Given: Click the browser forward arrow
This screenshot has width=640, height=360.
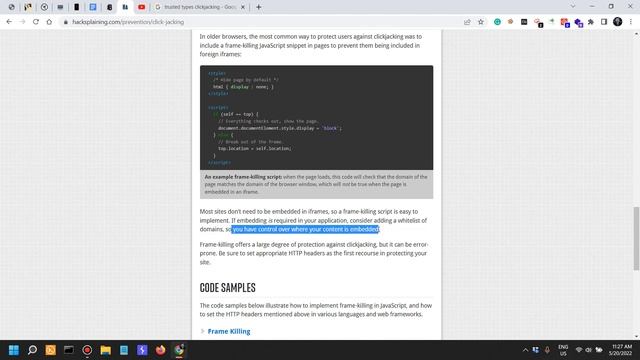Looking at the screenshot, I should click(22, 22).
